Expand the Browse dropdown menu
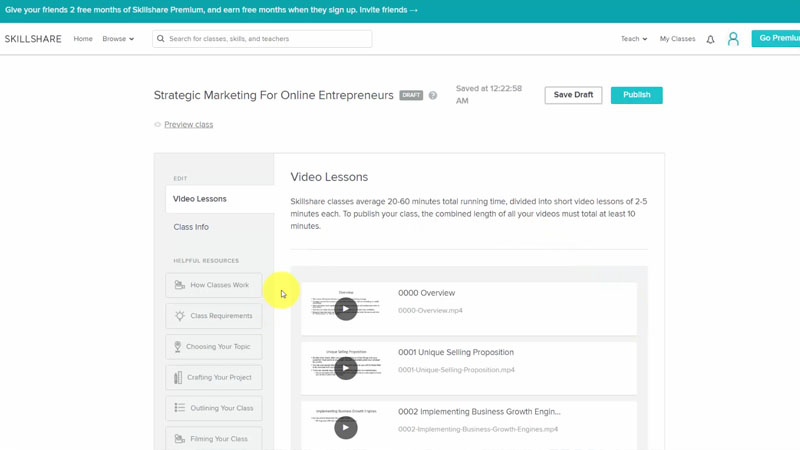 click(118, 39)
